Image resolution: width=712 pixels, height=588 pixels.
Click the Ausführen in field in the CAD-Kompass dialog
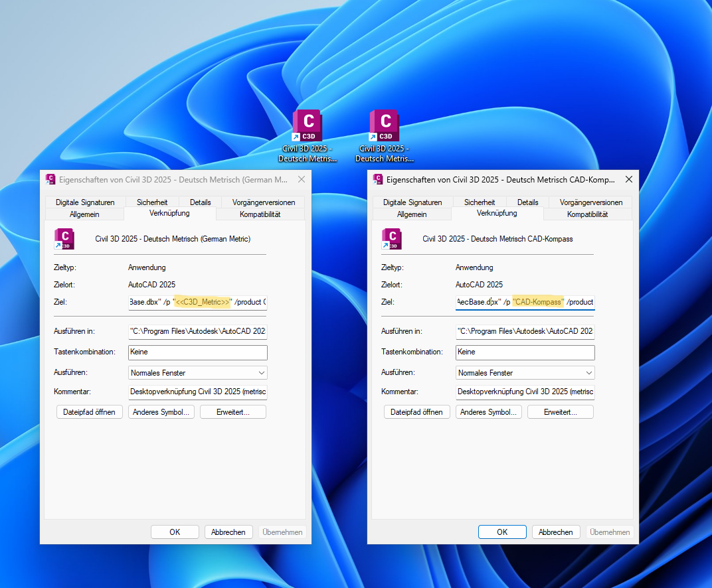525,331
